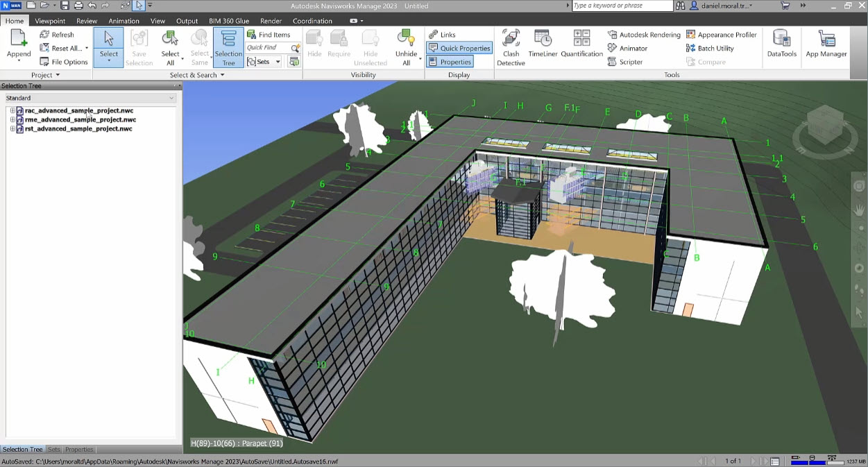The height and width of the screenshot is (467, 868).
Task: Toggle Selection Tree visibility
Action: [228, 47]
